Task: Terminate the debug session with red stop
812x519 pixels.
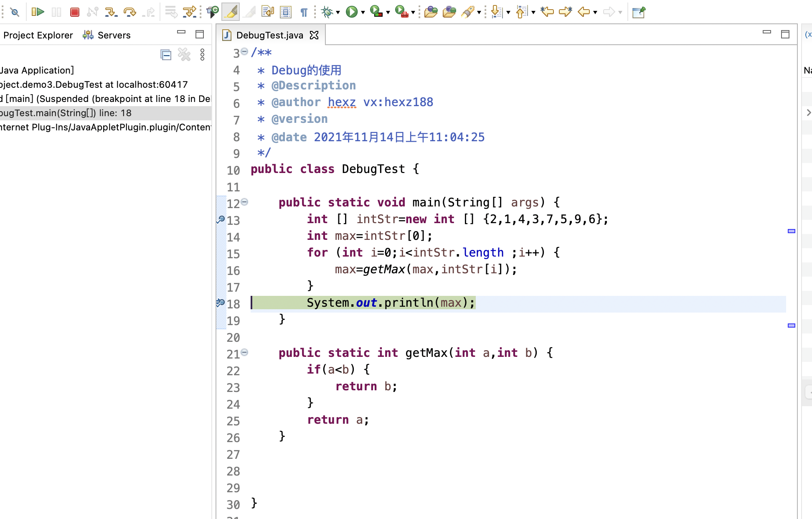Action: pos(75,12)
